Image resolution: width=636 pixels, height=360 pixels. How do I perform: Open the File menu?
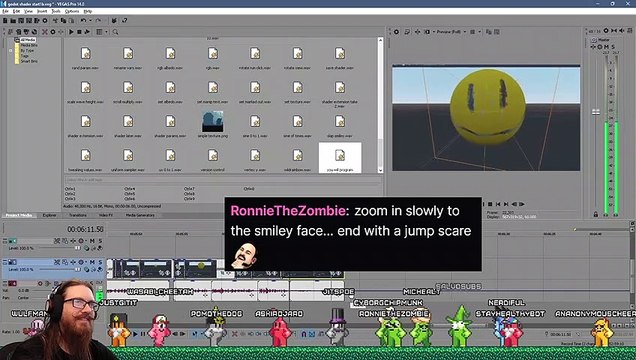pyautogui.click(x=5, y=11)
